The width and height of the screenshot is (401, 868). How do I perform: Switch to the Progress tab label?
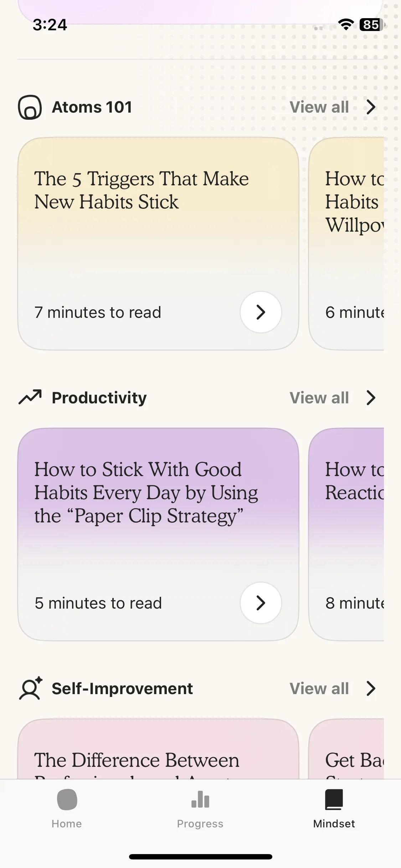200,824
